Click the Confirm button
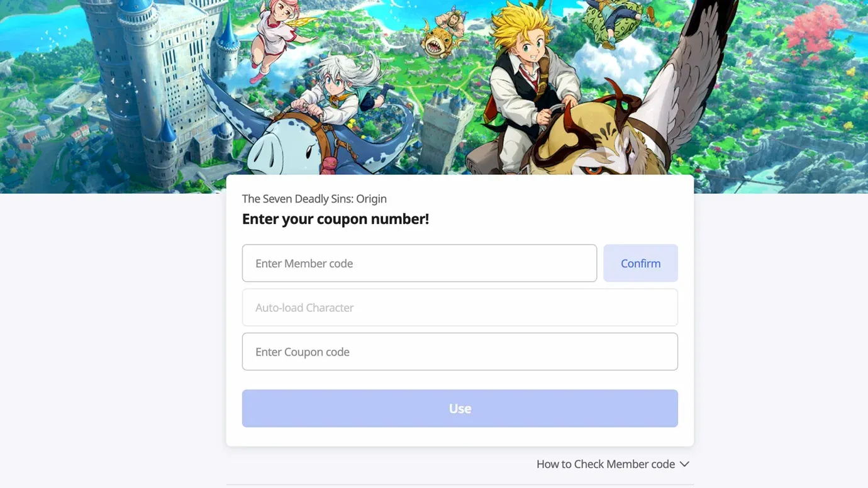 [x=640, y=263]
